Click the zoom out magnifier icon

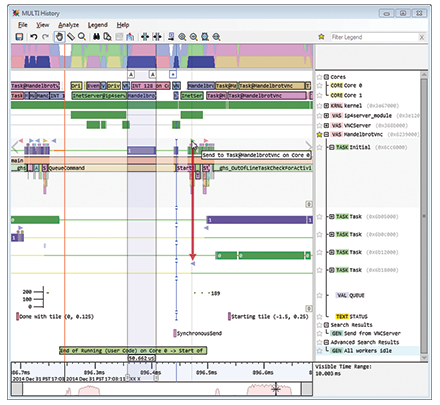tap(194, 37)
